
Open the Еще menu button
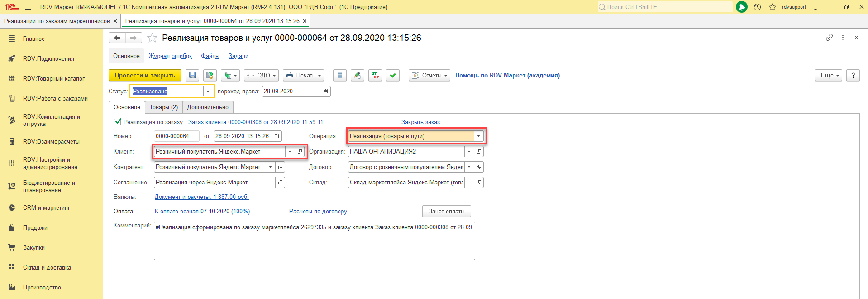point(829,75)
